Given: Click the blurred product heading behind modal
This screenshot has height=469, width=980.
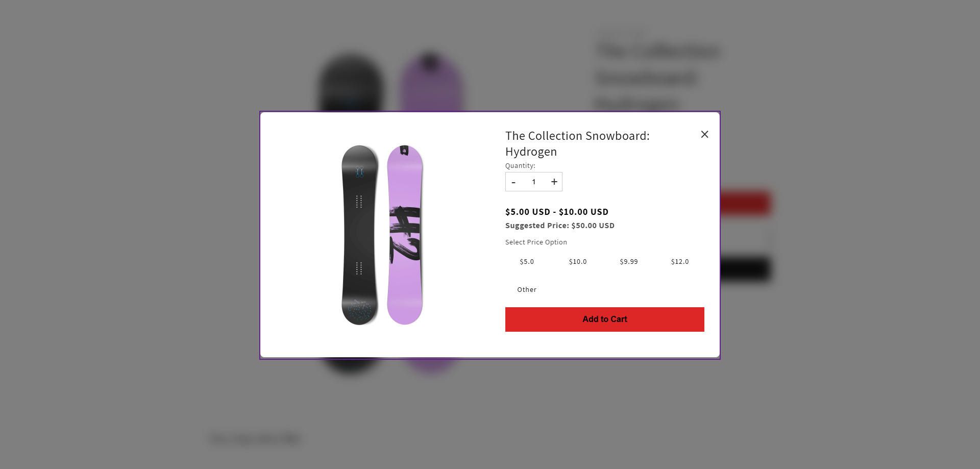Looking at the screenshot, I should 658,71.
